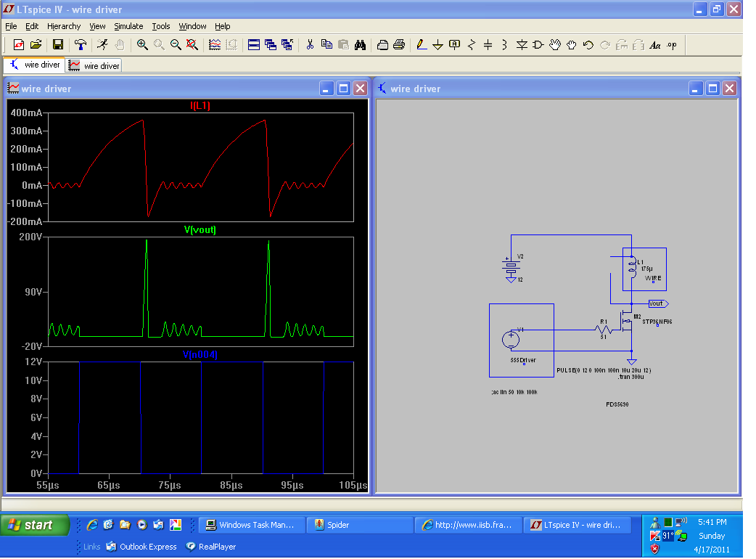
Task: Switch to the wire driver waveform tab
Action: click(94, 65)
